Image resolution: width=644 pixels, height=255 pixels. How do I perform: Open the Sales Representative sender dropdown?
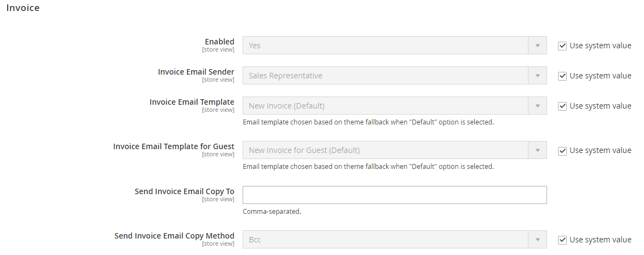(394, 76)
